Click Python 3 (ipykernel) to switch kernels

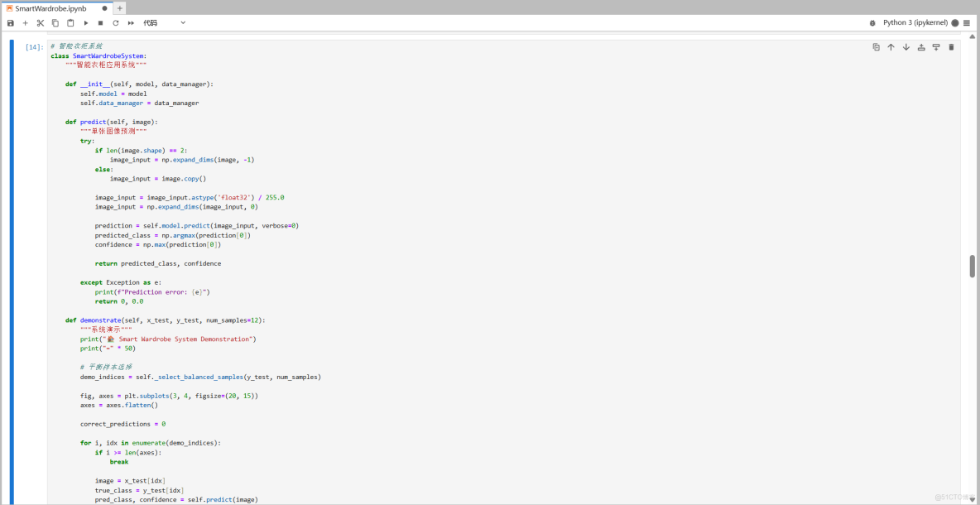(915, 22)
